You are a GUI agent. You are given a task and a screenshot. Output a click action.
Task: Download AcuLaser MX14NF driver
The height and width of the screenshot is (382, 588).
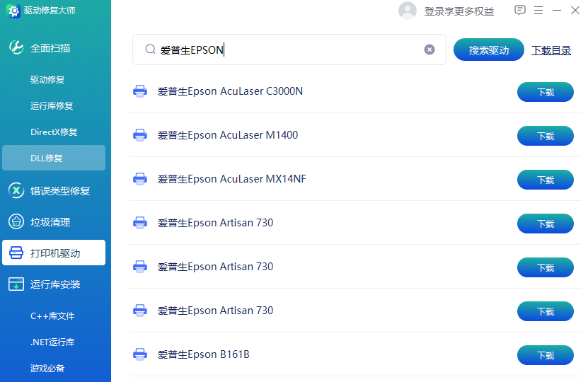click(x=546, y=180)
